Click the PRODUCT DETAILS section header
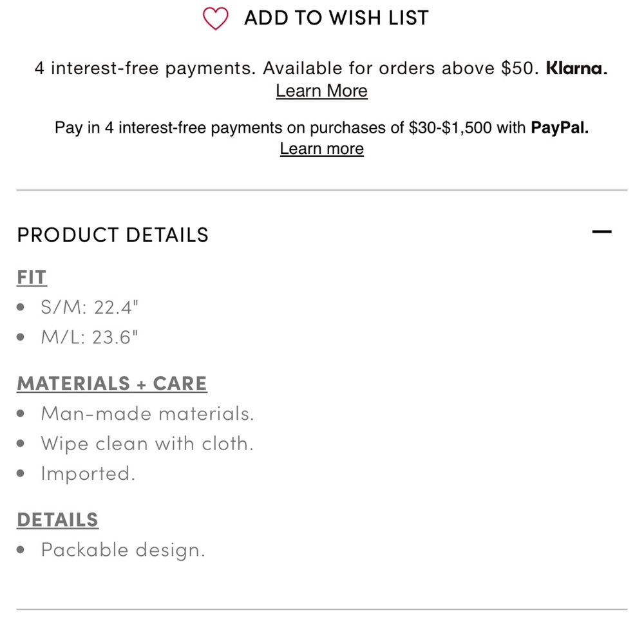 point(113,235)
